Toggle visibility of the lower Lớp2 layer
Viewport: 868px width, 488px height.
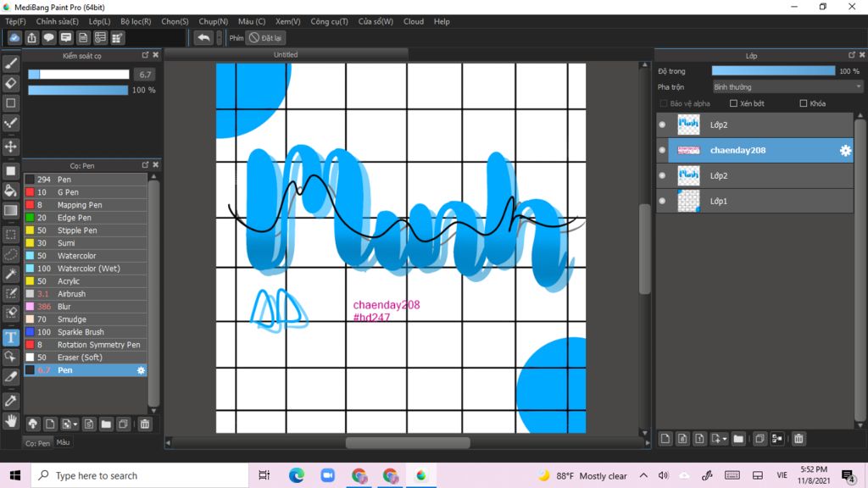pos(662,175)
